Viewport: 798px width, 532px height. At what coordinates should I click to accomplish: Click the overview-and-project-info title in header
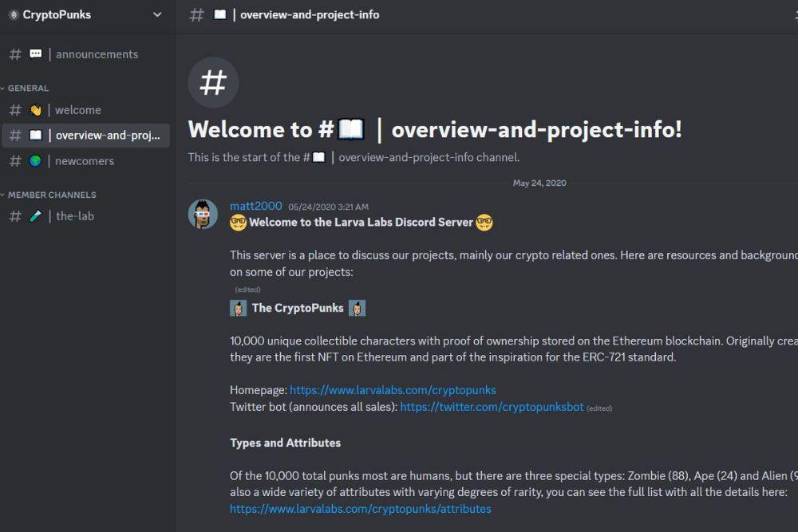click(x=310, y=14)
